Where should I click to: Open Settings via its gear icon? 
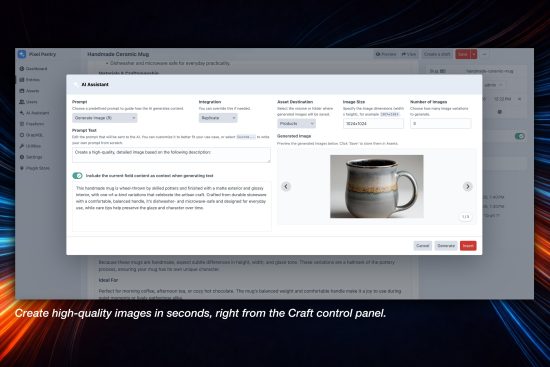tap(22, 157)
